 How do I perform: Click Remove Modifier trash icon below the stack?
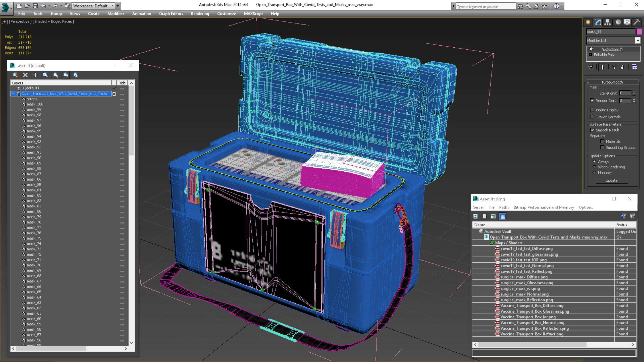coord(622,67)
